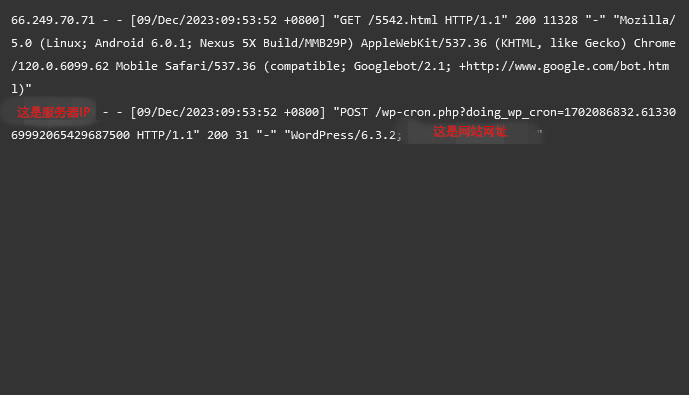Click the AppleWebKit/537.36 text

424,43
